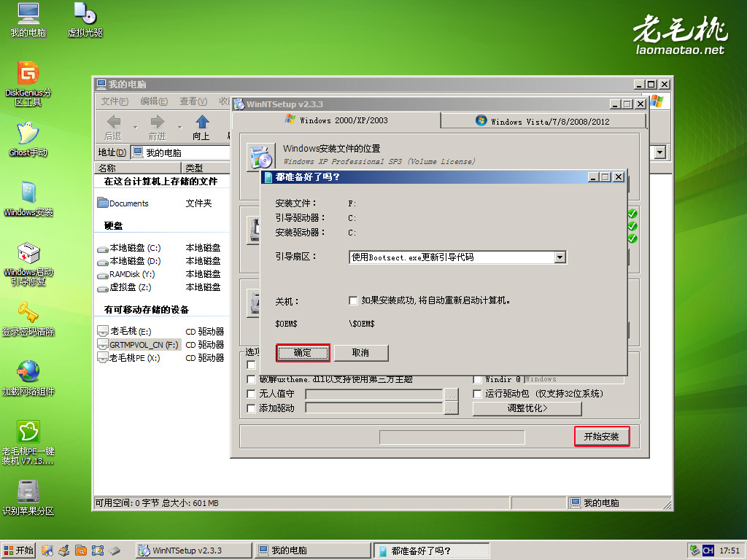This screenshot has height=560, width=747.
Task: Switch to the Windows 2000/XP/2003 tab
Action: tap(336, 120)
